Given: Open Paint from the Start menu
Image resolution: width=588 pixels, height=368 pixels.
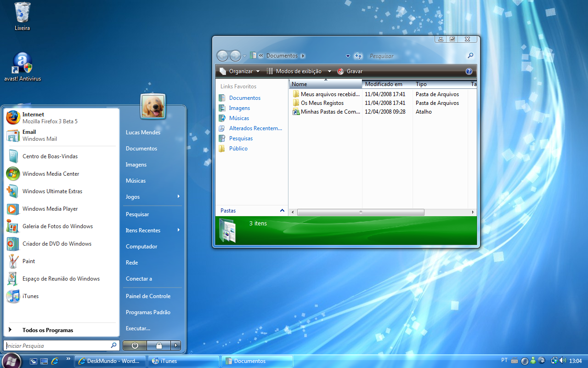Looking at the screenshot, I should pyautogui.click(x=61, y=261).
